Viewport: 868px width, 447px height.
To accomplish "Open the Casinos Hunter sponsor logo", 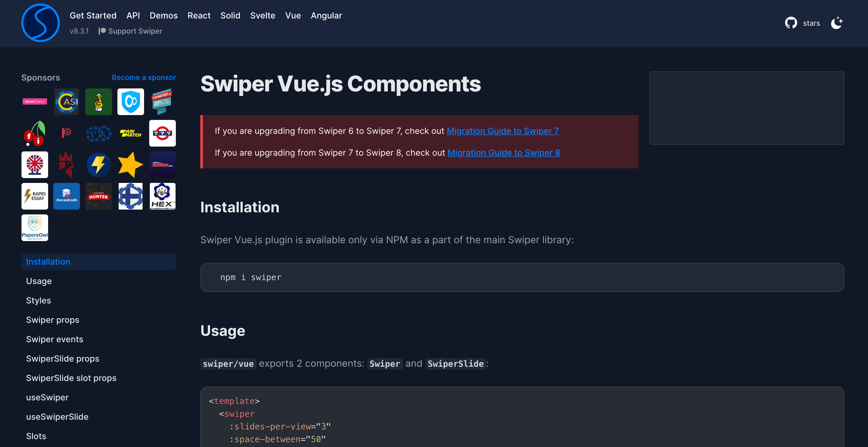I will 98,196.
